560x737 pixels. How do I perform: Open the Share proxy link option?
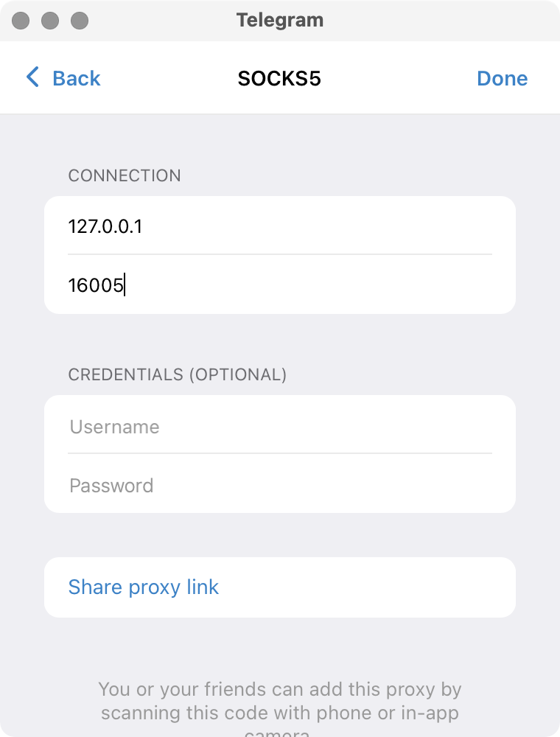point(144,587)
